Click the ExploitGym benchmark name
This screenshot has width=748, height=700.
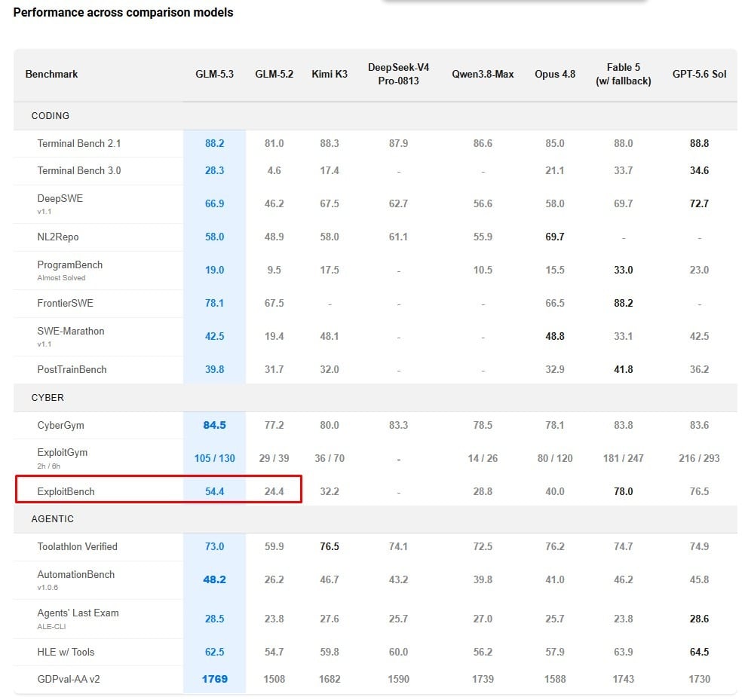pyautogui.click(x=63, y=453)
